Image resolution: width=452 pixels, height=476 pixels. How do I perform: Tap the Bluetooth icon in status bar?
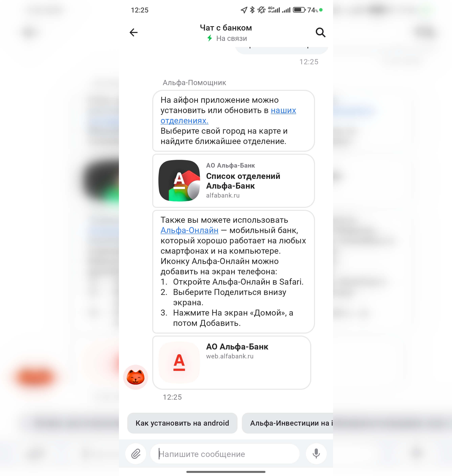click(x=252, y=10)
